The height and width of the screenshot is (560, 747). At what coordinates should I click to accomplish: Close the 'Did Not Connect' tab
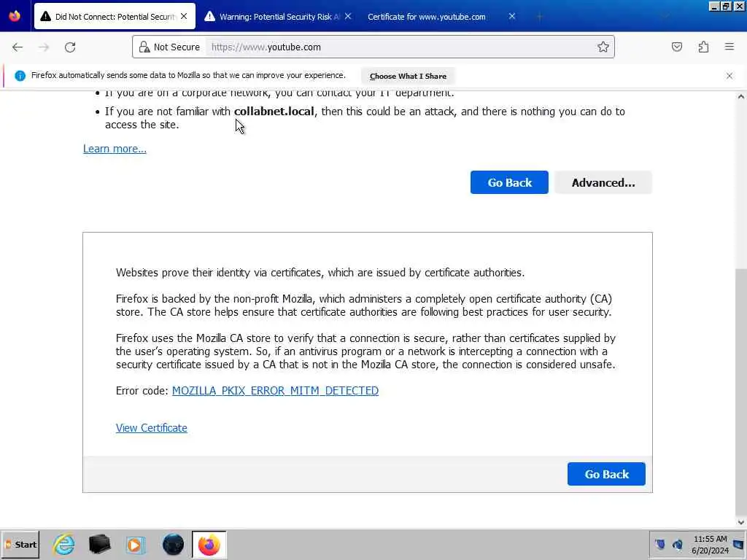tap(184, 16)
